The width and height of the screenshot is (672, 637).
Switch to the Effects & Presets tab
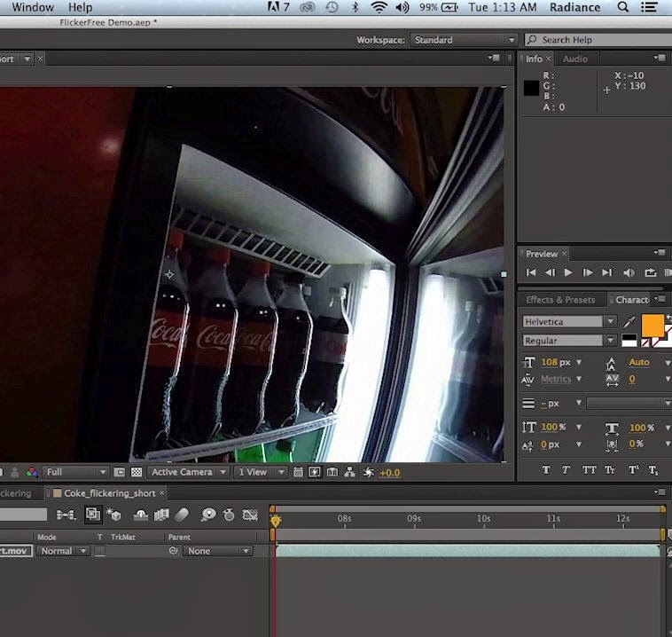click(560, 300)
